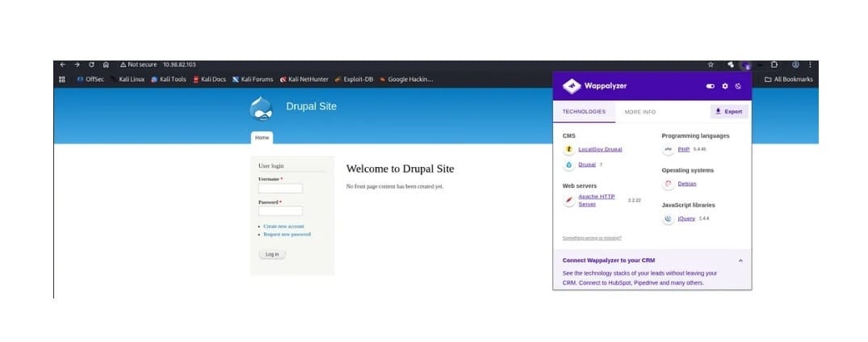Select the Home tab on the Drupal site
Image resolution: width=868 pixels, height=342 pixels.
262,138
